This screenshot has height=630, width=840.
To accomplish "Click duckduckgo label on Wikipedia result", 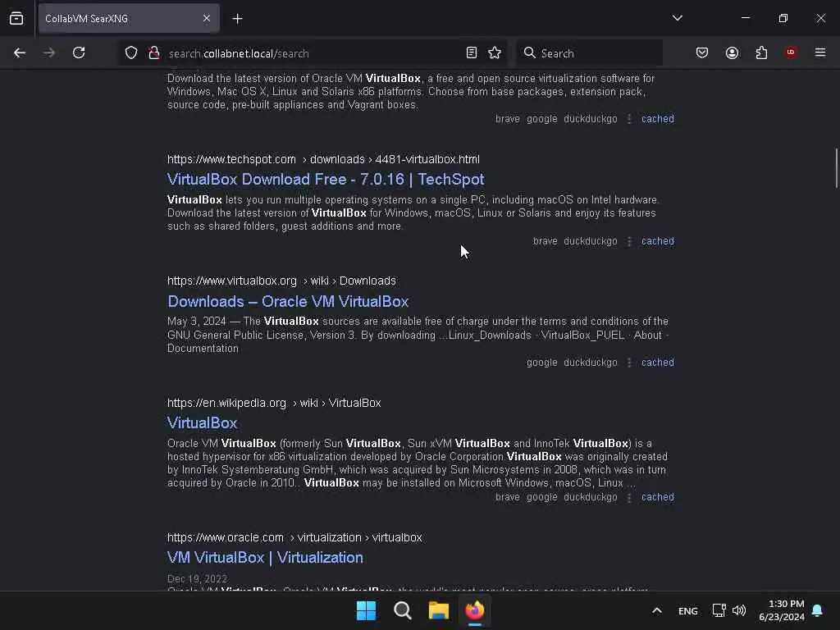I will tap(591, 497).
